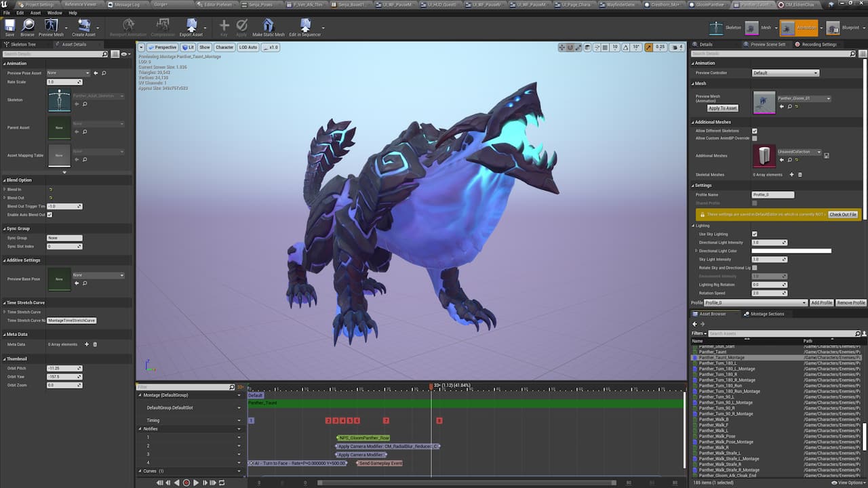
Task: Open the Preview Base Pose dropdown
Action: tap(98, 275)
